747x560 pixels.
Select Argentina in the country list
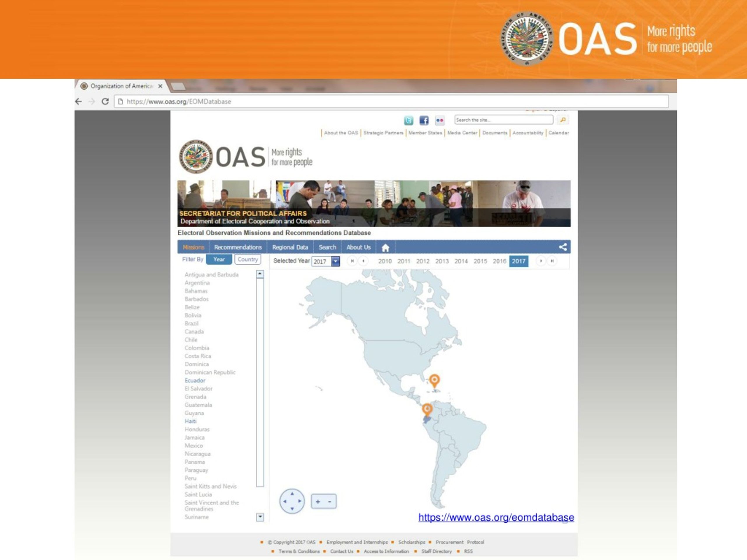pyautogui.click(x=197, y=283)
